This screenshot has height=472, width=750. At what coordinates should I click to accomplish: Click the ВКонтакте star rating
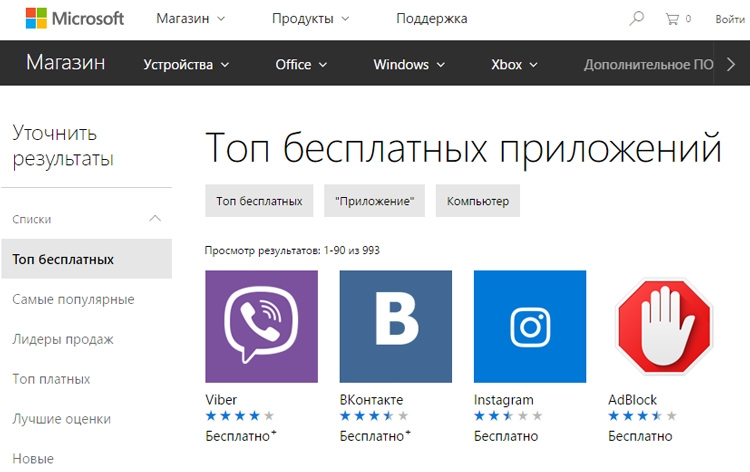point(374,416)
